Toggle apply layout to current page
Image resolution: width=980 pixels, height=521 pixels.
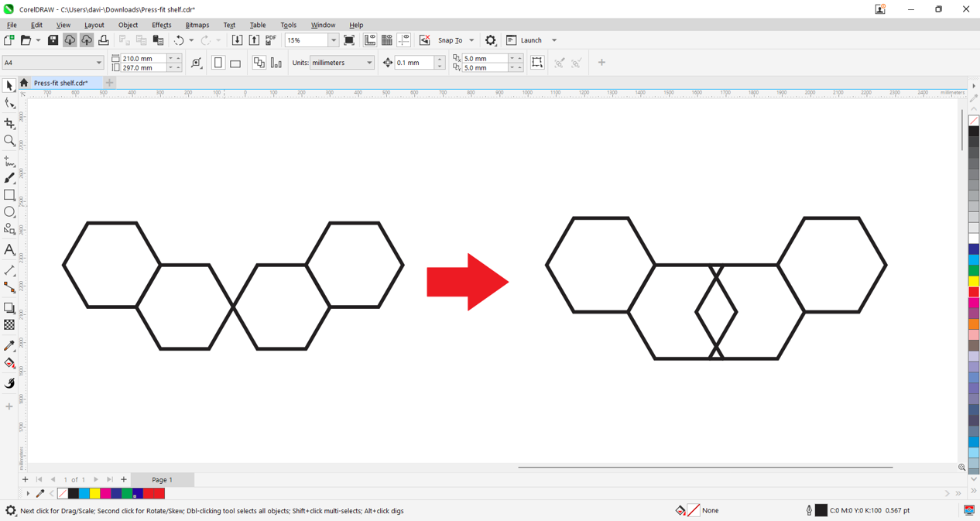coord(276,63)
